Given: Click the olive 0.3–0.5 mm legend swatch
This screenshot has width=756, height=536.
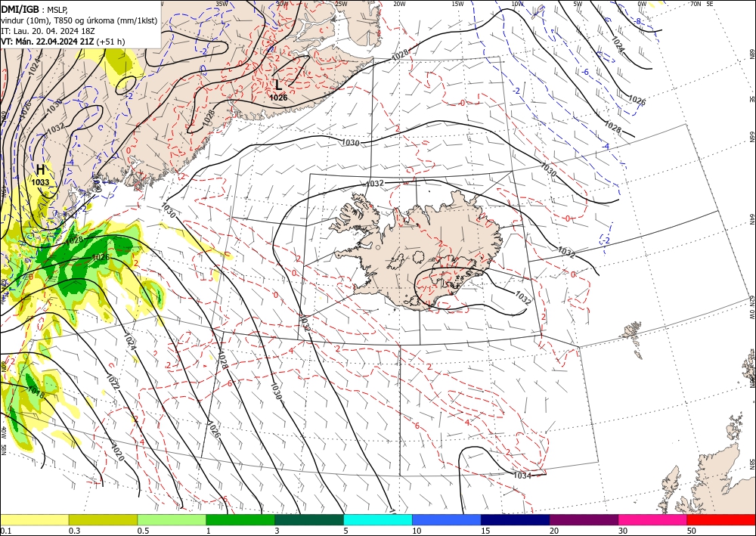Looking at the screenshot, I should coord(103,519).
